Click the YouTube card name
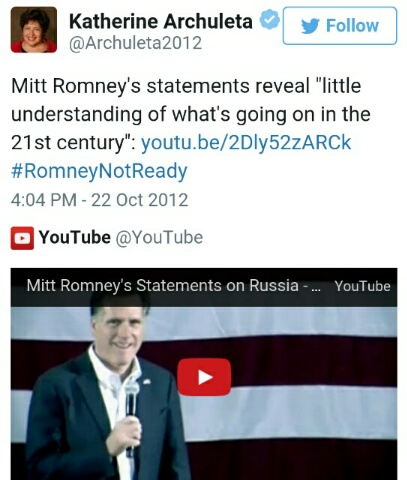 (75, 237)
